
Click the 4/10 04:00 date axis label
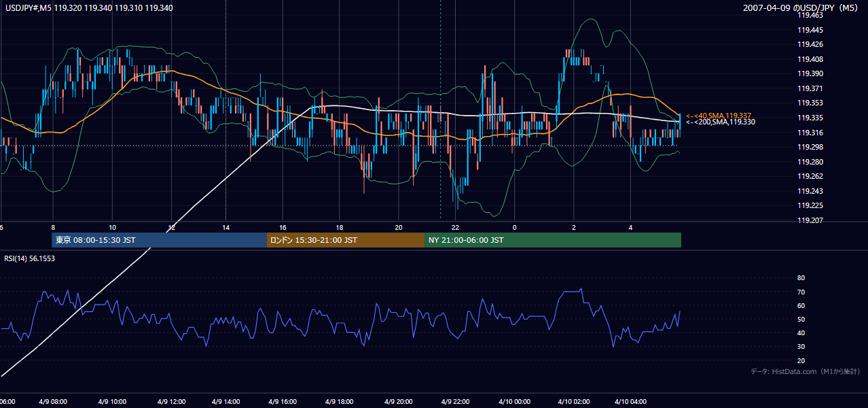pyautogui.click(x=630, y=402)
